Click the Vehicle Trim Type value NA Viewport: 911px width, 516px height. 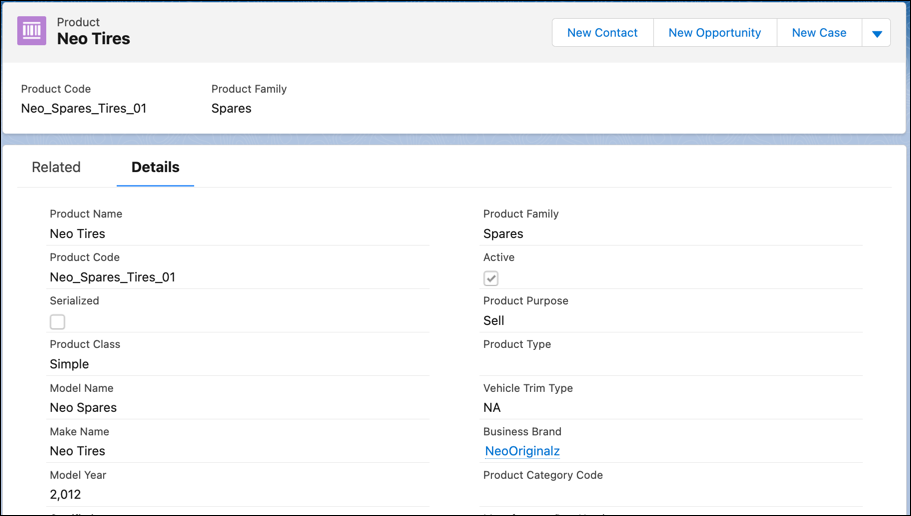(492, 408)
